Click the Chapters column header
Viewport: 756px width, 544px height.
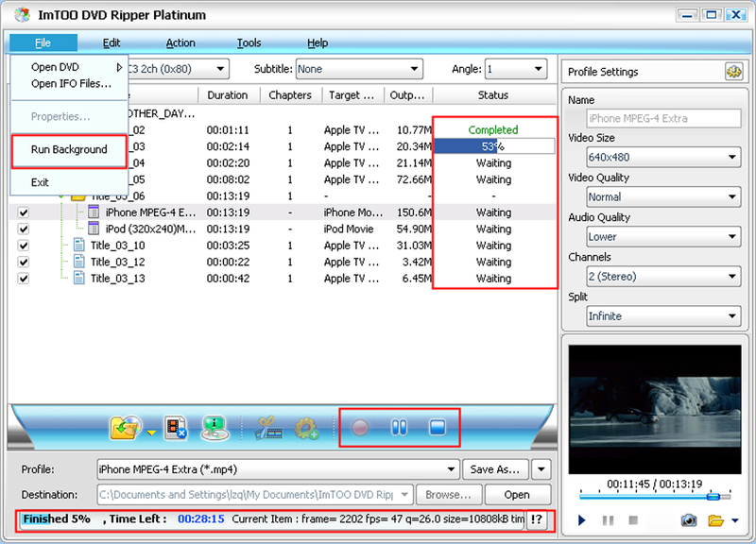click(290, 95)
